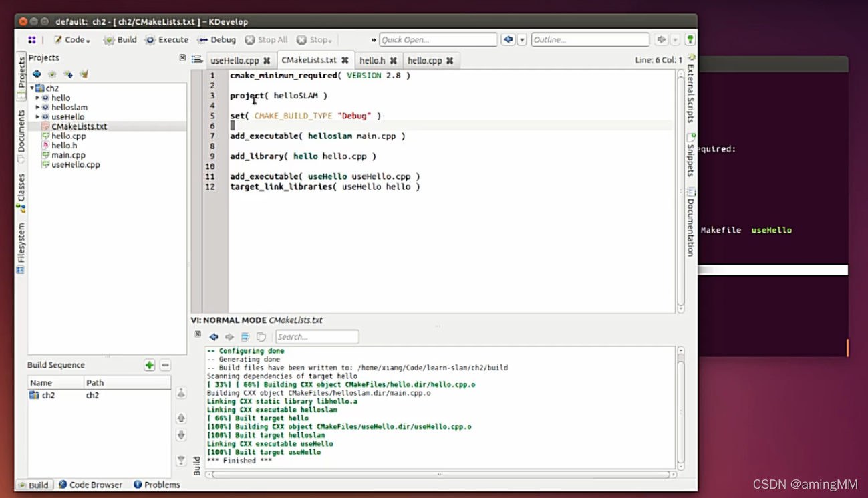Switch to the Classes side tab

(21, 193)
